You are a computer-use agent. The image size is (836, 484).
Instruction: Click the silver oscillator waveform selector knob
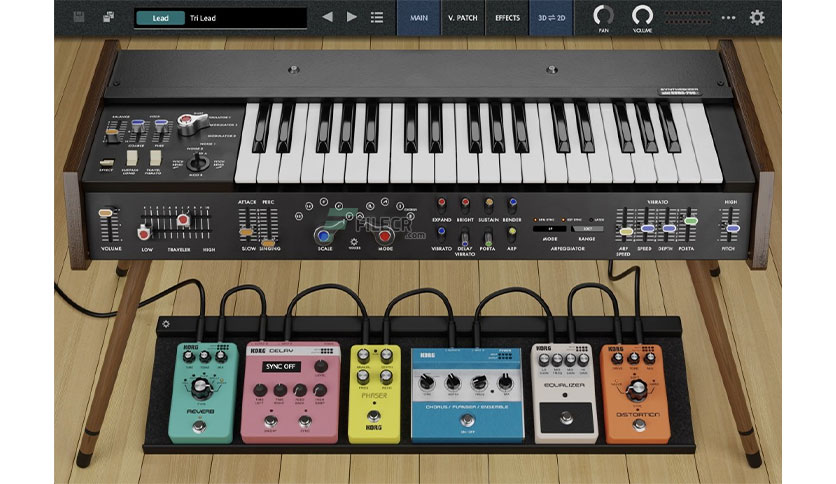tap(190, 124)
